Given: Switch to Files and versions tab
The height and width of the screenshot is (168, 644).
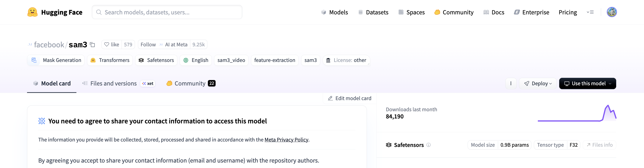Looking at the screenshot, I should click(x=119, y=83).
